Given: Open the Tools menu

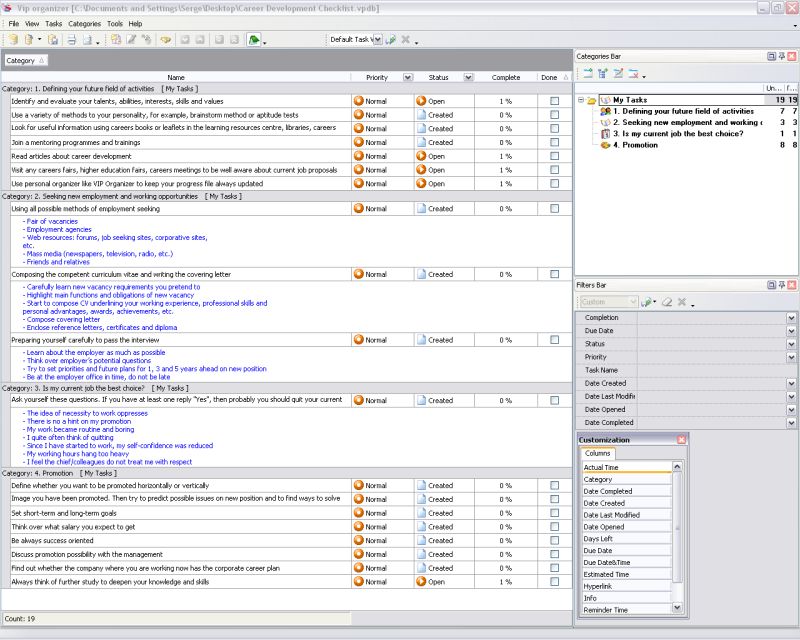Looking at the screenshot, I should pos(115,23).
